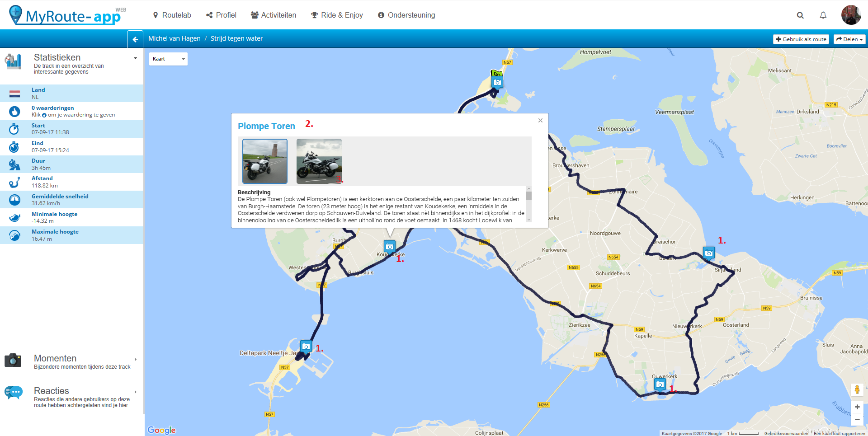Screen dimensions: 868x436
Task: Click the Plompe Toren popup title
Action: [x=266, y=126]
